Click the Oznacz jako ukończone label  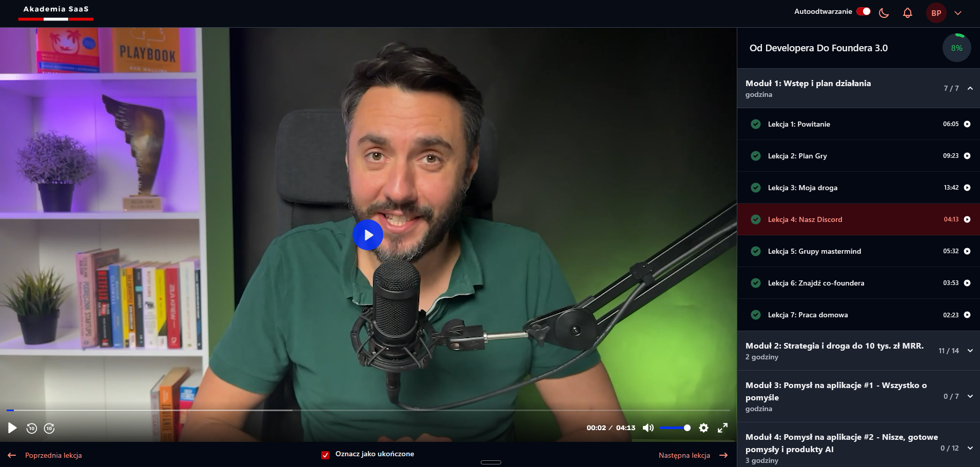(x=375, y=454)
